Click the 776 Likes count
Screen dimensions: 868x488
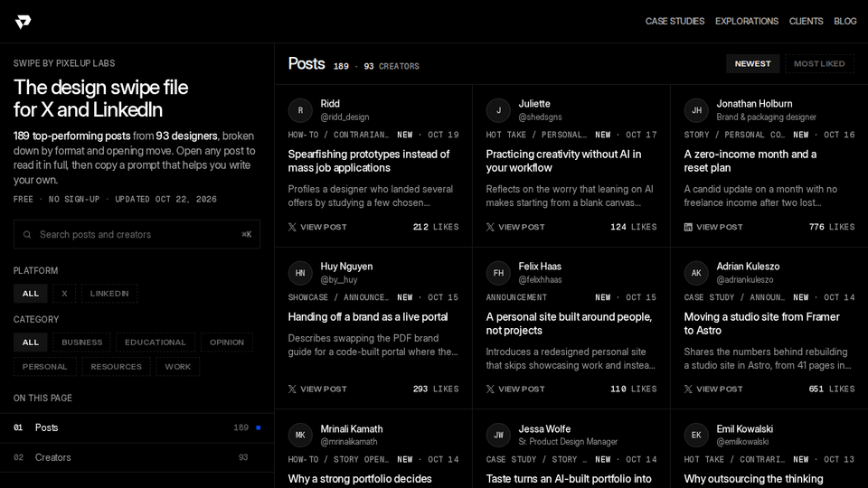coord(832,227)
